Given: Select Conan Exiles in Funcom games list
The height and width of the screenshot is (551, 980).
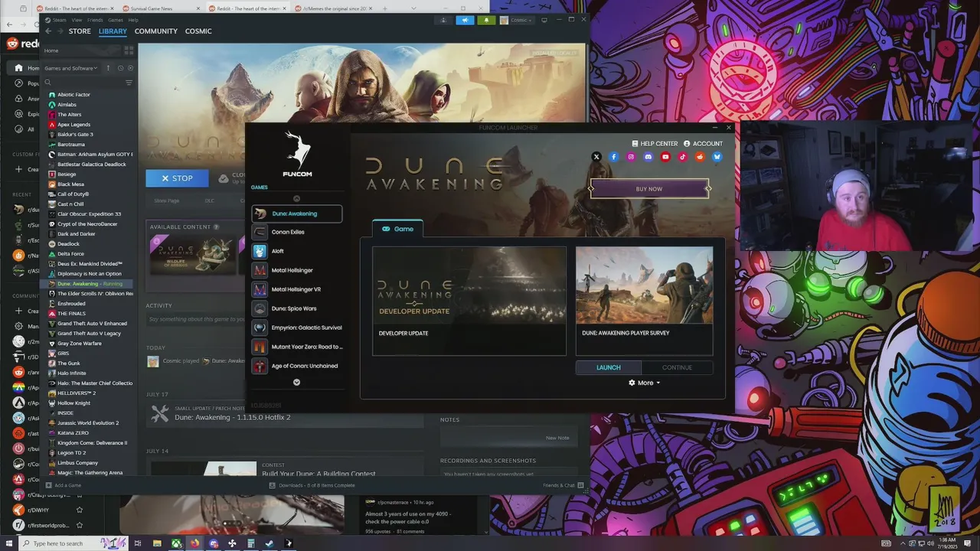Looking at the screenshot, I should coord(296,232).
